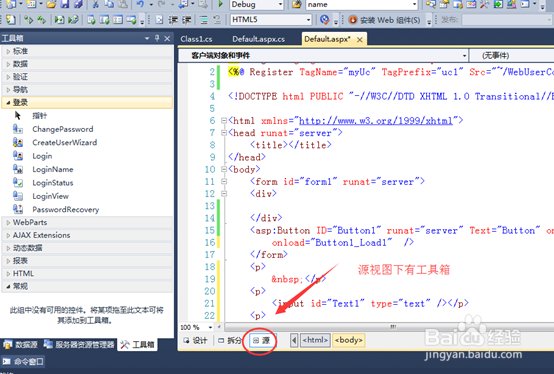This screenshot has height=374, width=554.
Task: Open Properties window toolbar icon
Action: [x=444, y=4]
